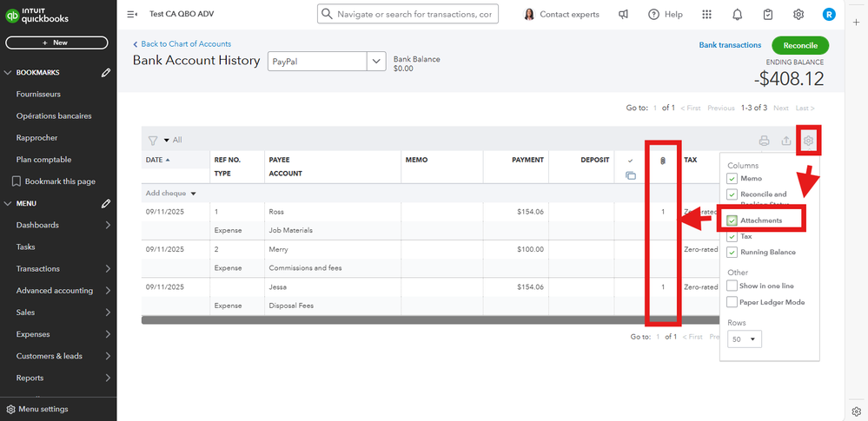Screen dimensions: 868x421
Task: Open the user profile avatar R
Action: click(829, 15)
